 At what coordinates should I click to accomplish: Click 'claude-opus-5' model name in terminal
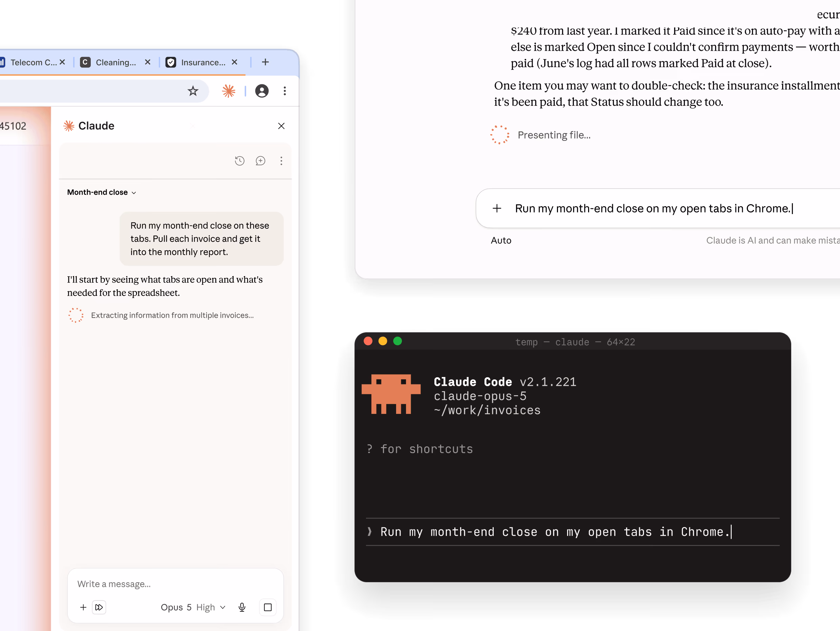tap(480, 396)
